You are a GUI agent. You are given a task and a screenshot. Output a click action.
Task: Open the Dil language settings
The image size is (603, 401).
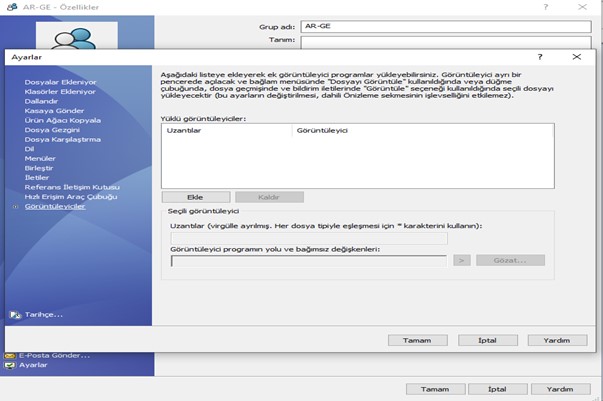pos(28,149)
